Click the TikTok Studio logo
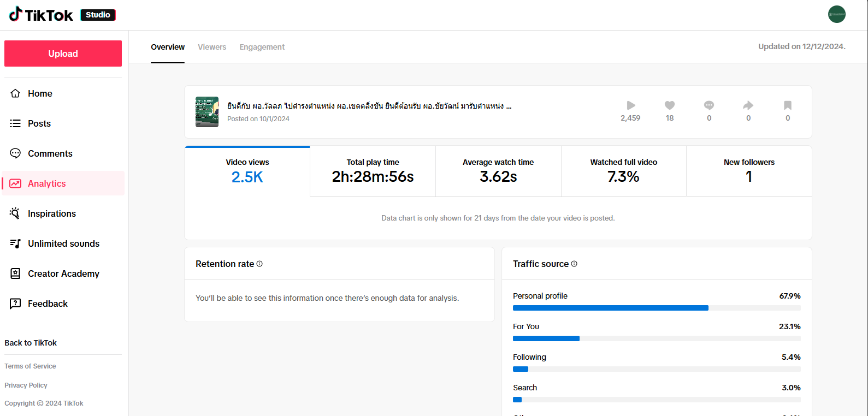The height and width of the screenshot is (416, 868). click(x=62, y=15)
